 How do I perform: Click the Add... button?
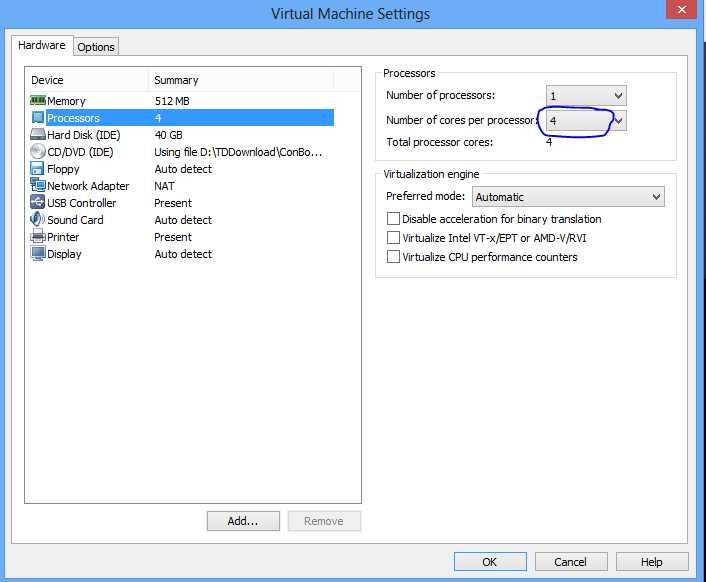pyautogui.click(x=243, y=521)
